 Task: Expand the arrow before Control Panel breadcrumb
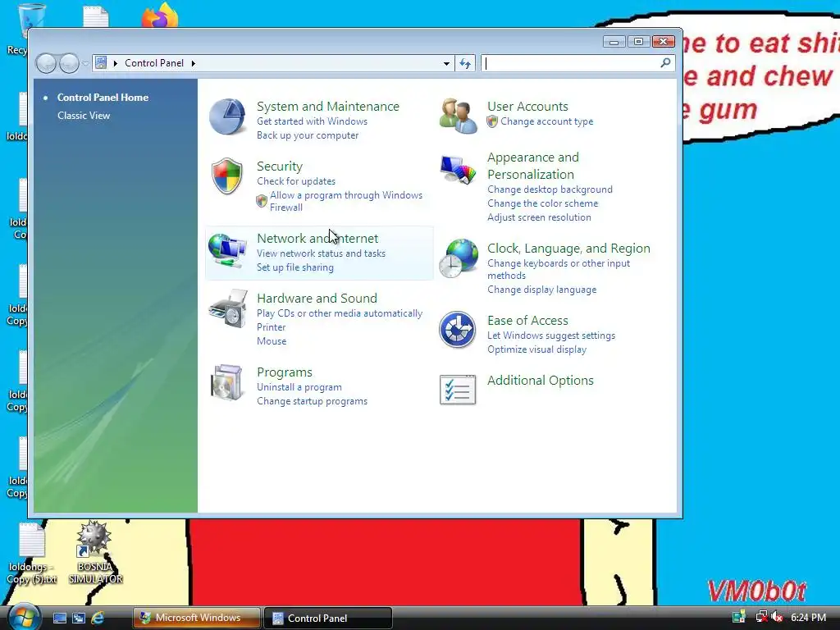[x=115, y=63]
